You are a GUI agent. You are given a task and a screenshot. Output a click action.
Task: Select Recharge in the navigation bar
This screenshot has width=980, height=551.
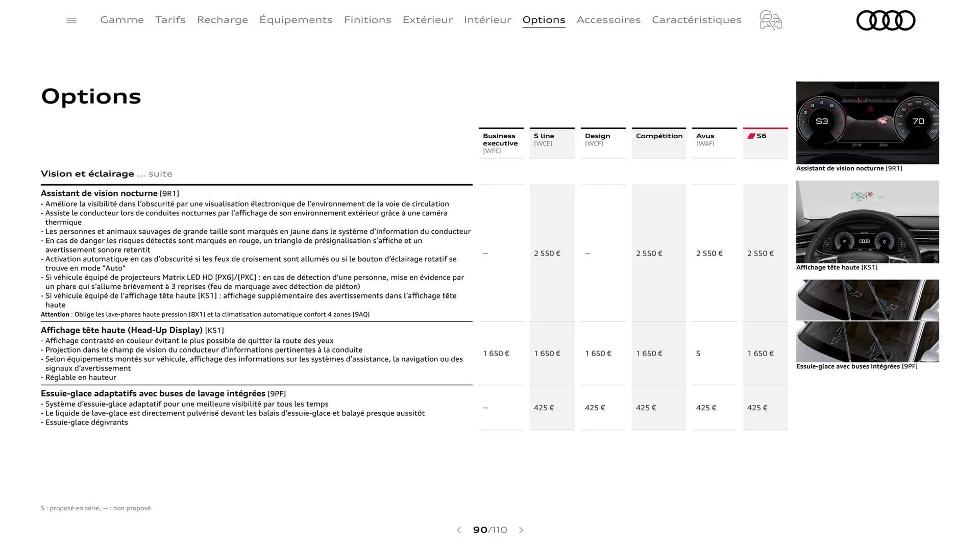(x=222, y=20)
